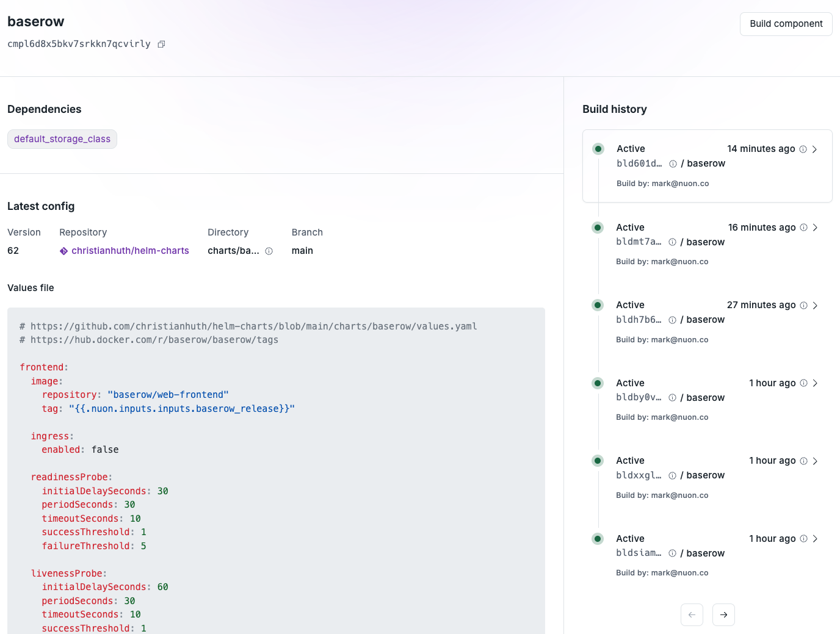Open the christianhuth/helm-charts repository link
The image size is (840, 634).
coord(129,251)
